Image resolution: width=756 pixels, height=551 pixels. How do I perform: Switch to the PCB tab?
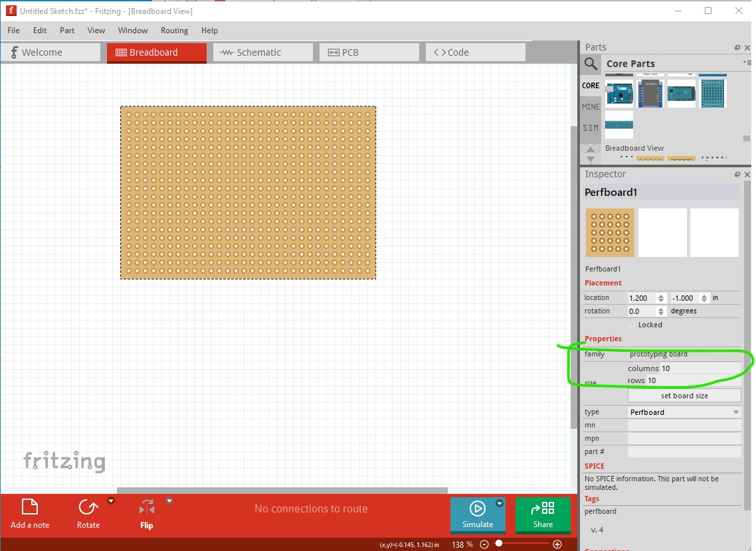pos(369,52)
